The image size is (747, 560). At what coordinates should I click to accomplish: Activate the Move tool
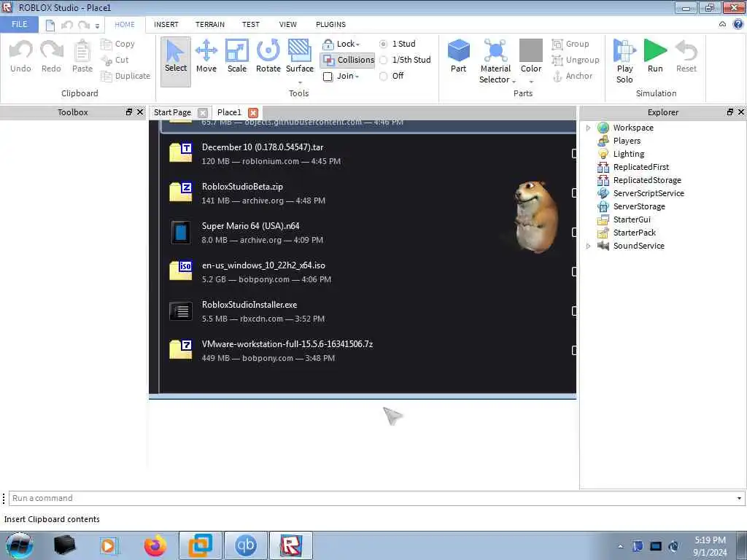tap(206, 57)
